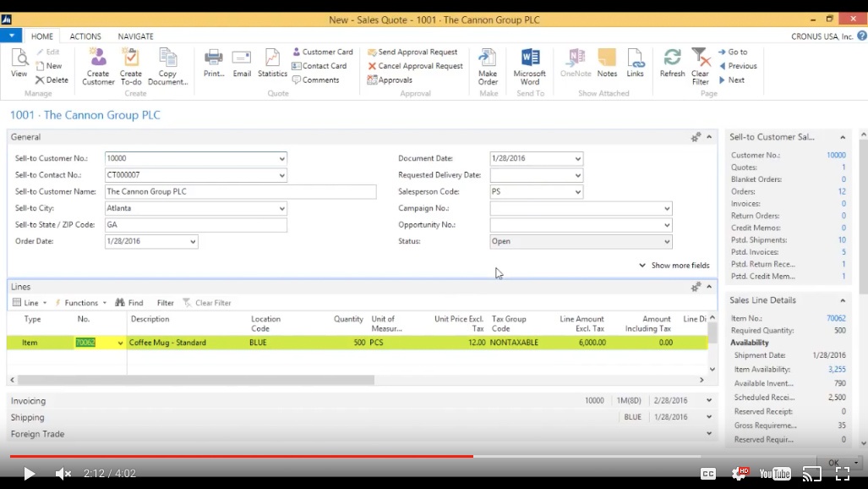Image resolution: width=868 pixels, height=489 pixels.
Task: Click Make Order icon
Action: tap(488, 67)
